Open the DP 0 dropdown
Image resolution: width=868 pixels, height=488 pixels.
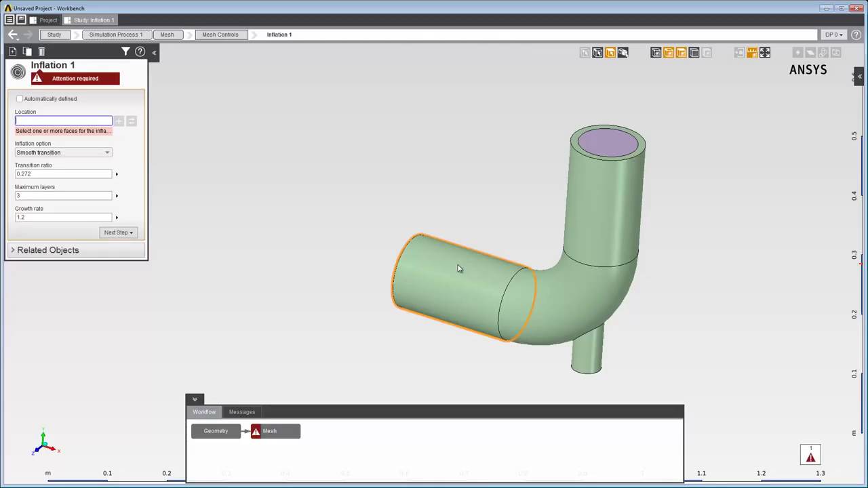pyautogui.click(x=834, y=35)
